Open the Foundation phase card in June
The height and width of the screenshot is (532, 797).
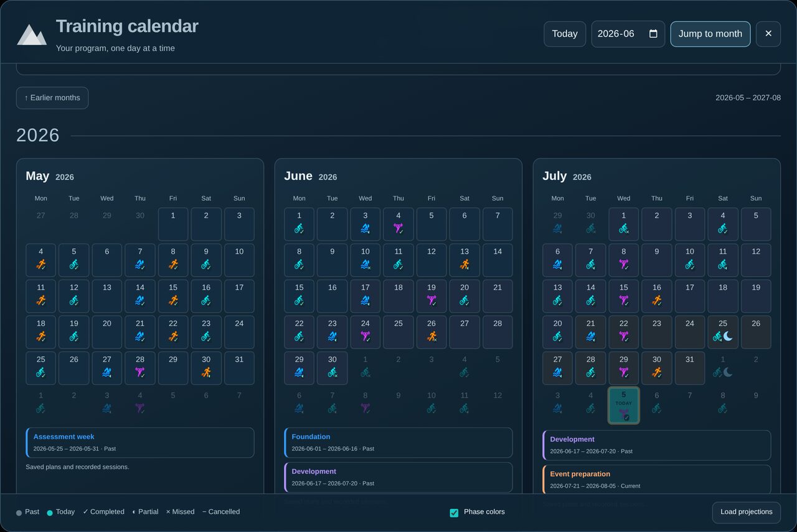398,442
